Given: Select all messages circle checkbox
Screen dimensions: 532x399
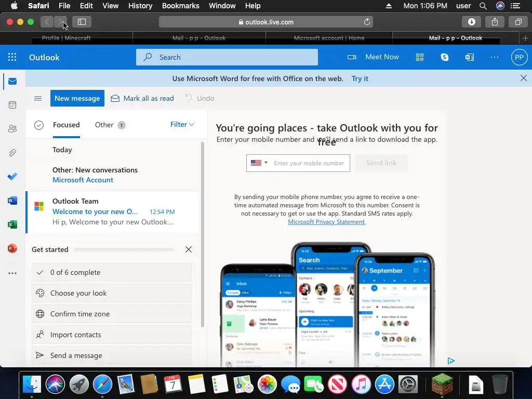Looking at the screenshot, I should [39, 125].
